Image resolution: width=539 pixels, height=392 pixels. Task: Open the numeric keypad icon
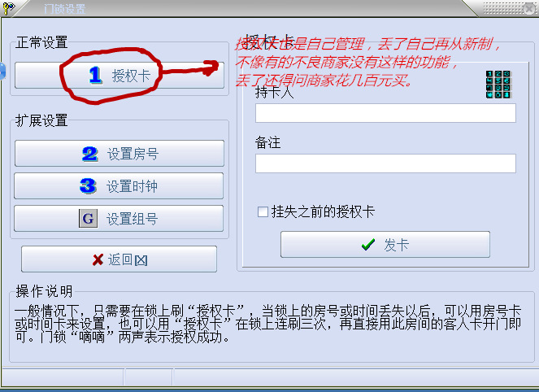[x=499, y=85]
